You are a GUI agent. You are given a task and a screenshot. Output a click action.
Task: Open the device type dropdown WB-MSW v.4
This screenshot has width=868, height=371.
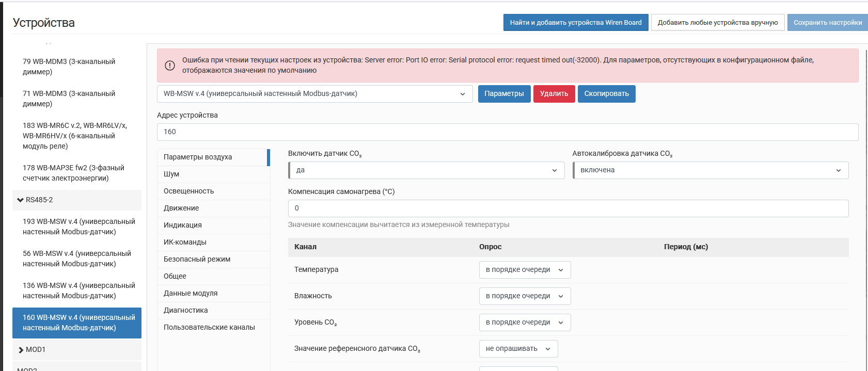point(314,94)
